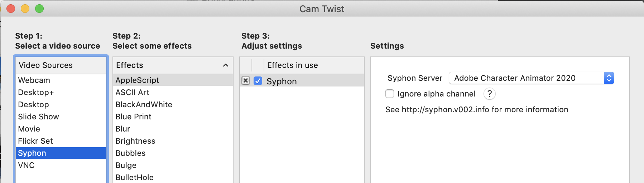Enable Ignore alpha channel checkbox
The image size is (644, 183).
(x=390, y=94)
